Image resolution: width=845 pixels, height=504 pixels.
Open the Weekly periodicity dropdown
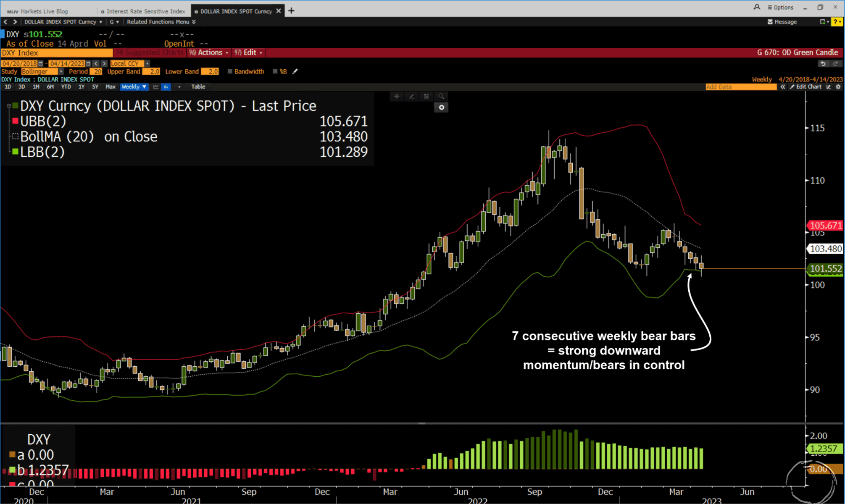coord(134,87)
